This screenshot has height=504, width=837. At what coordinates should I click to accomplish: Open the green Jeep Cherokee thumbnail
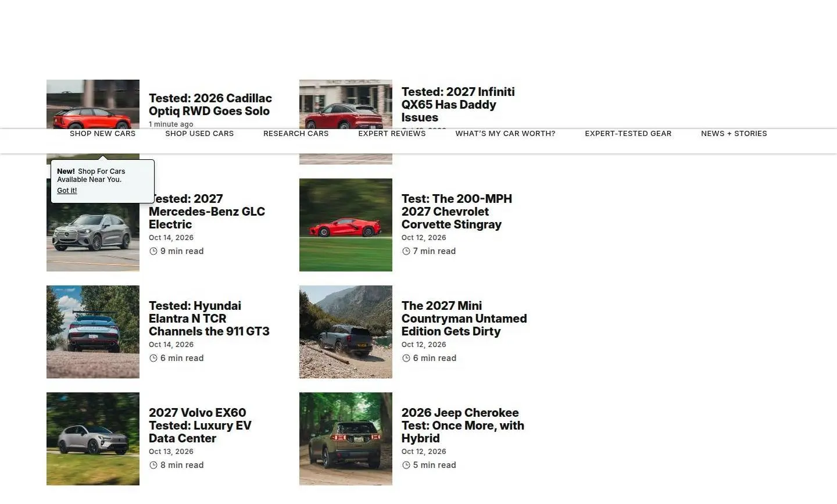pyautogui.click(x=346, y=439)
